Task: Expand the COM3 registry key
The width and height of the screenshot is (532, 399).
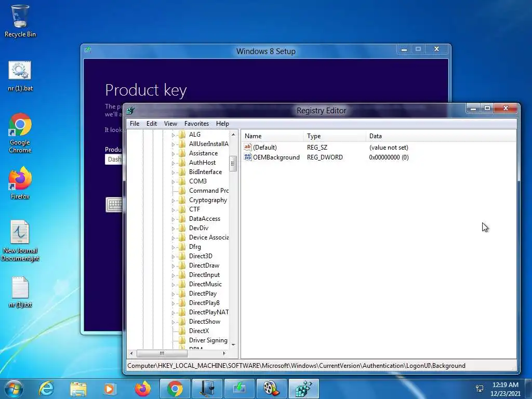Action: click(173, 182)
